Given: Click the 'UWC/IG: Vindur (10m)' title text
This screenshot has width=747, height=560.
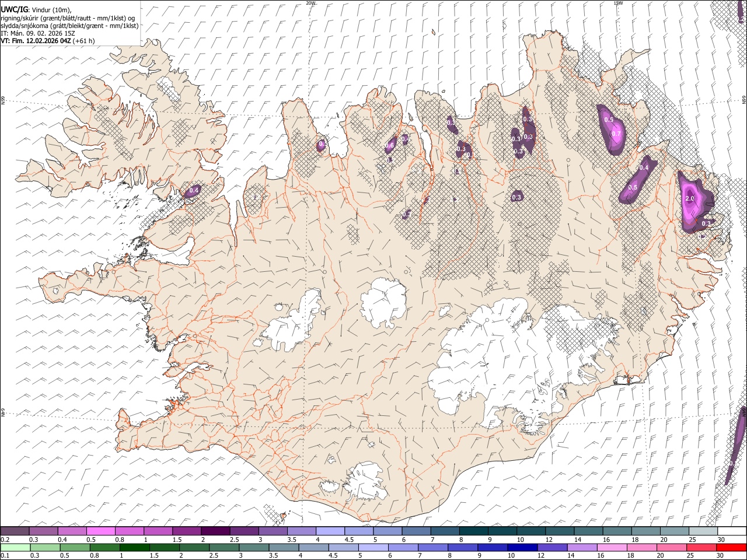Looking at the screenshot, I should (36, 9).
